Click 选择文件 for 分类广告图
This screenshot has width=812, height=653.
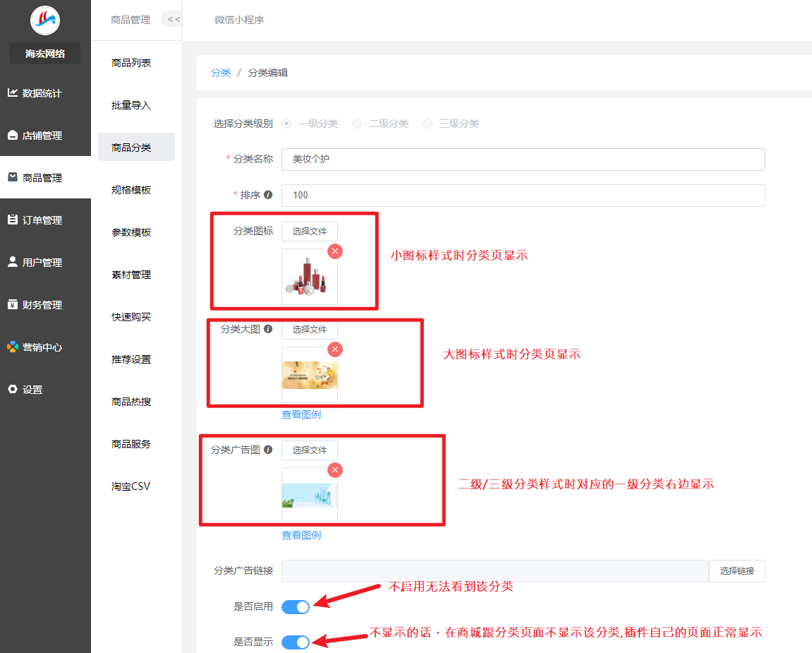(x=310, y=450)
